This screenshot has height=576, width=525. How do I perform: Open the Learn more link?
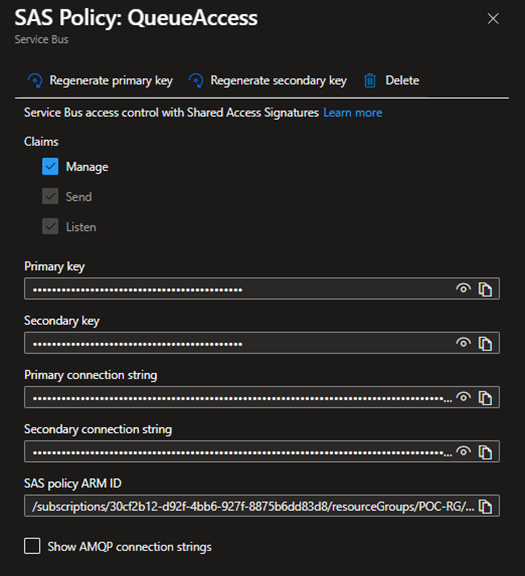point(353,112)
